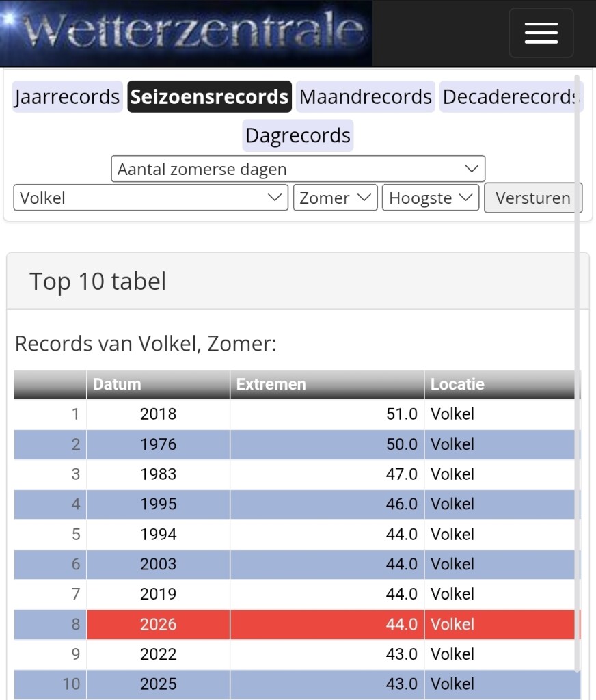
Task: Open the Hoogste selection dropdown
Action: (431, 198)
